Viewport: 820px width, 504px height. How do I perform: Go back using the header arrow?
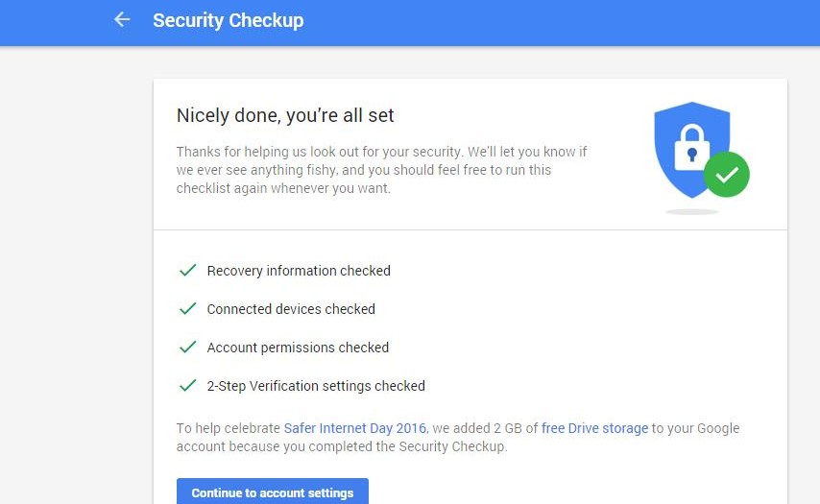point(122,20)
